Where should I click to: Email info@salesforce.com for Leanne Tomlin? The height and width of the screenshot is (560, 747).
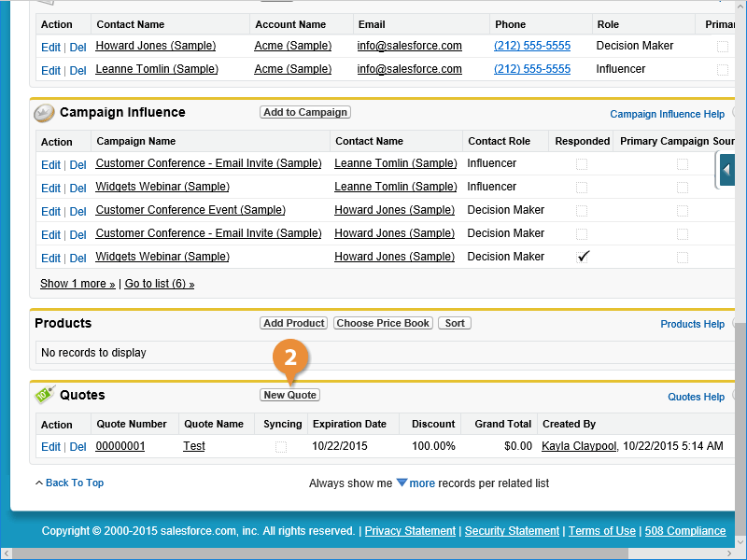[410, 69]
